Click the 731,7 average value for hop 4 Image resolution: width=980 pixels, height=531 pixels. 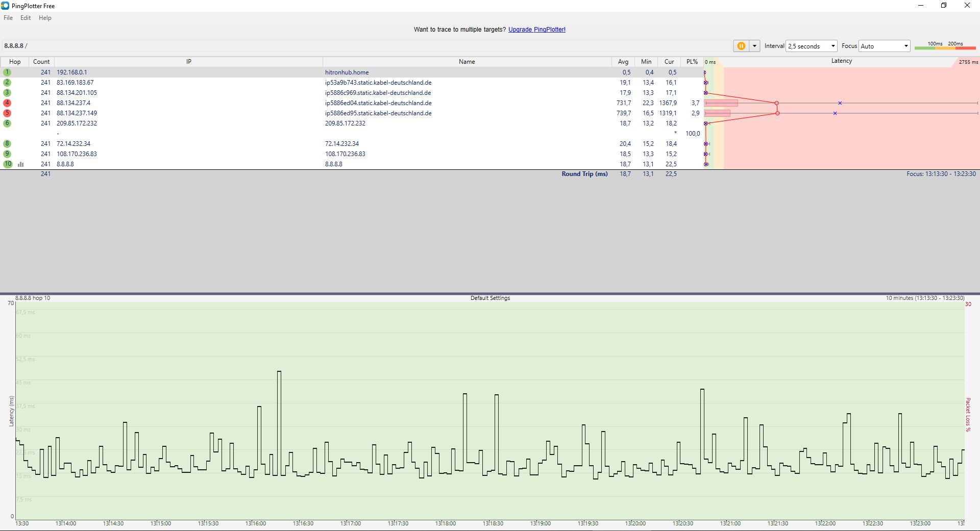[x=624, y=103]
